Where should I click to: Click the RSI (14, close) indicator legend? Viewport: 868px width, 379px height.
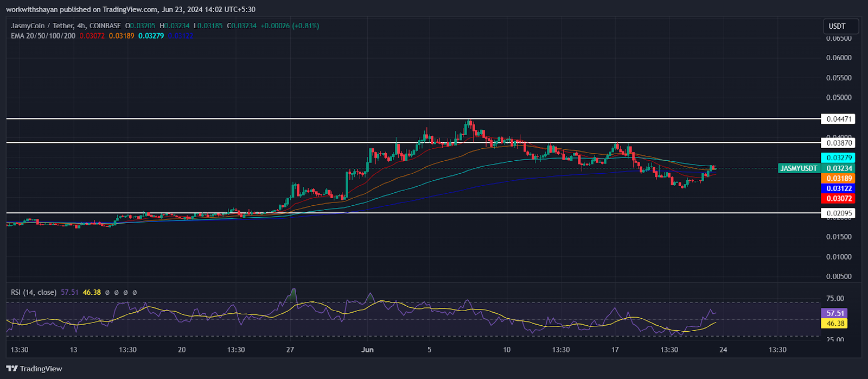[x=34, y=292]
